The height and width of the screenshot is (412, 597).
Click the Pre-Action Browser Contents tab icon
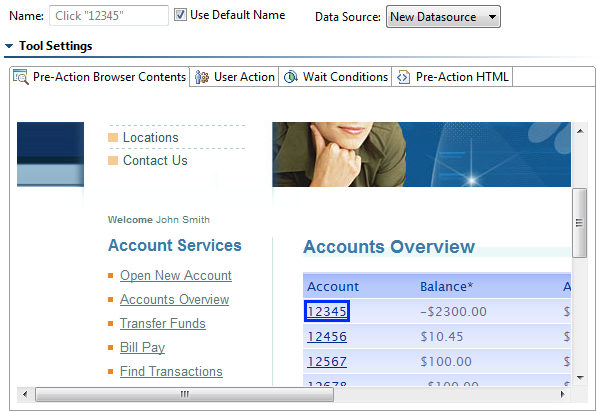click(x=21, y=77)
